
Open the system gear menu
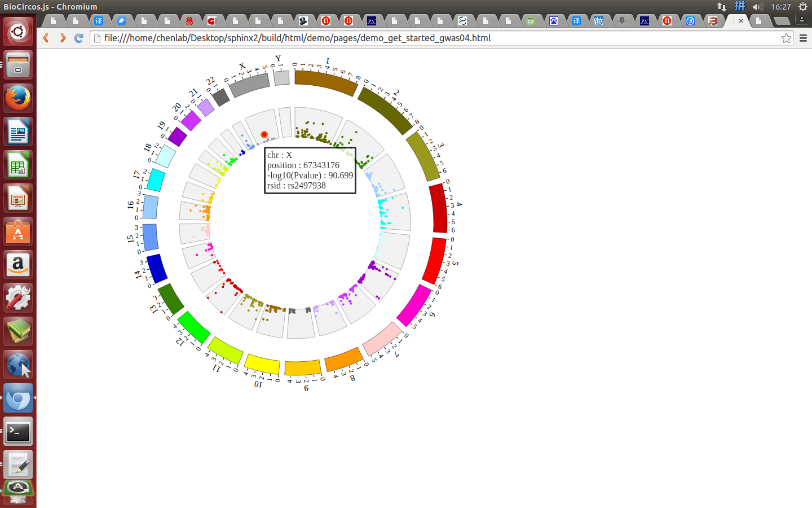tap(803, 7)
